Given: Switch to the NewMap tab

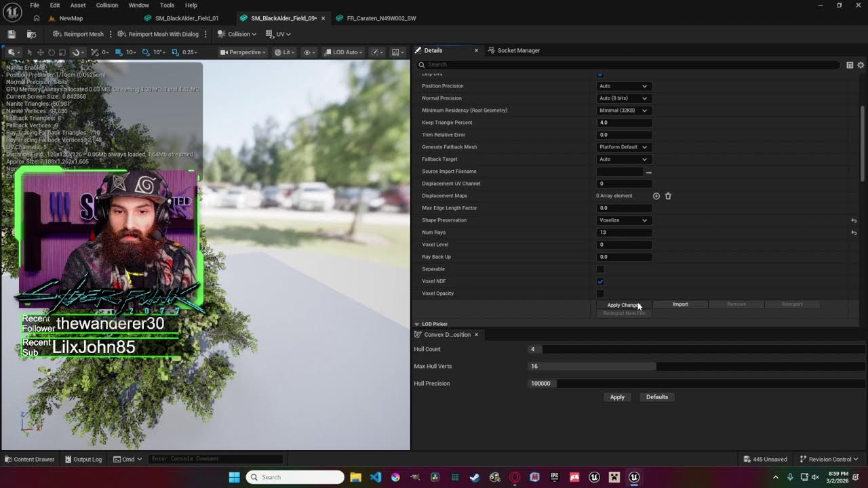Looking at the screenshot, I should click(71, 18).
